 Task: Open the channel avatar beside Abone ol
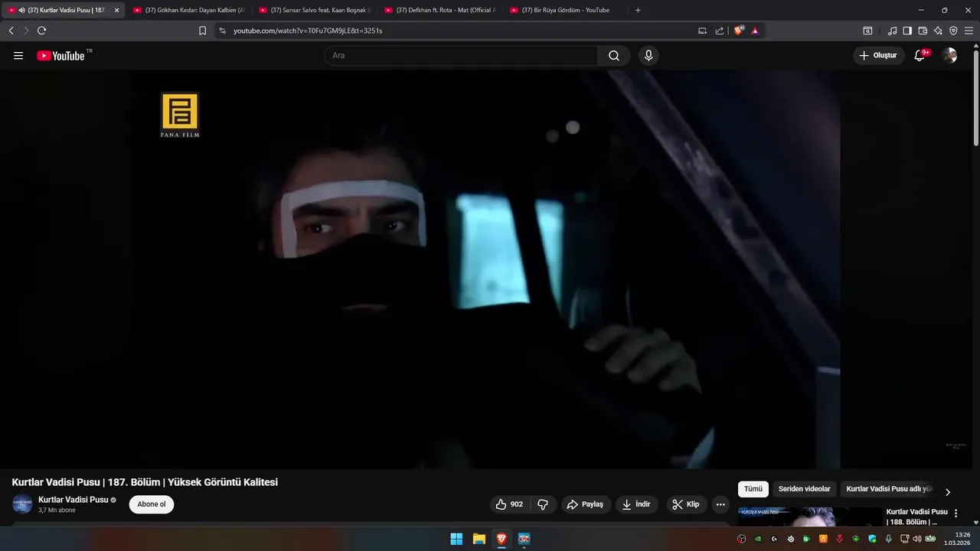point(22,504)
